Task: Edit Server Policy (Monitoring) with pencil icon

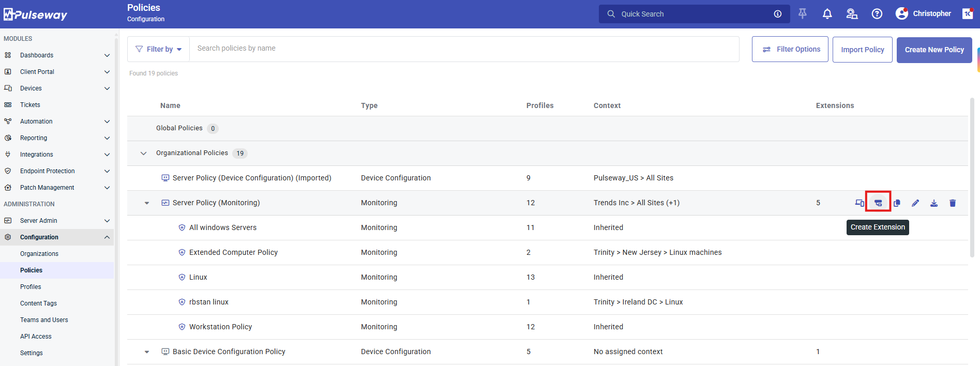Action: click(915, 203)
